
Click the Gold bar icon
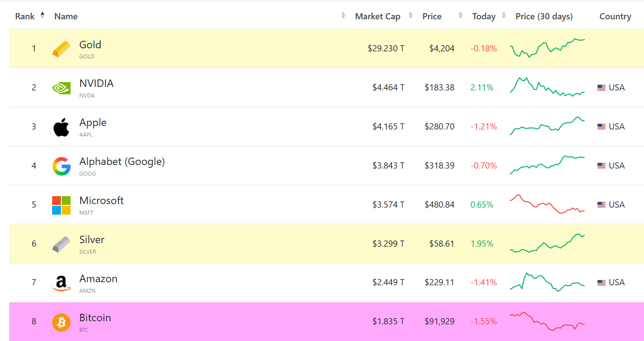point(61,49)
